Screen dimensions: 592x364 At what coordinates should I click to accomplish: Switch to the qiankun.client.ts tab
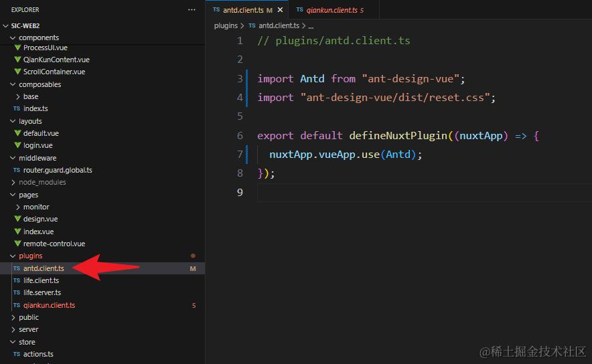coord(335,10)
